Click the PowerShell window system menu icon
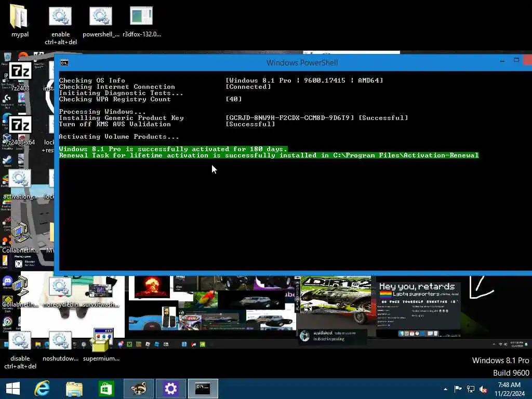Image resolution: width=532 pixels, height=399 pixels. click(x=64, y=63)
